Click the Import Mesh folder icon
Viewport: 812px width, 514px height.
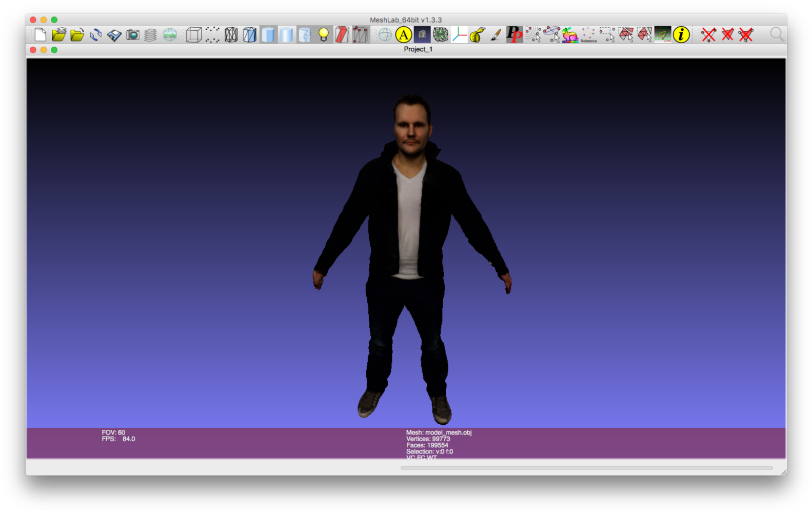(x=77, y=35)
